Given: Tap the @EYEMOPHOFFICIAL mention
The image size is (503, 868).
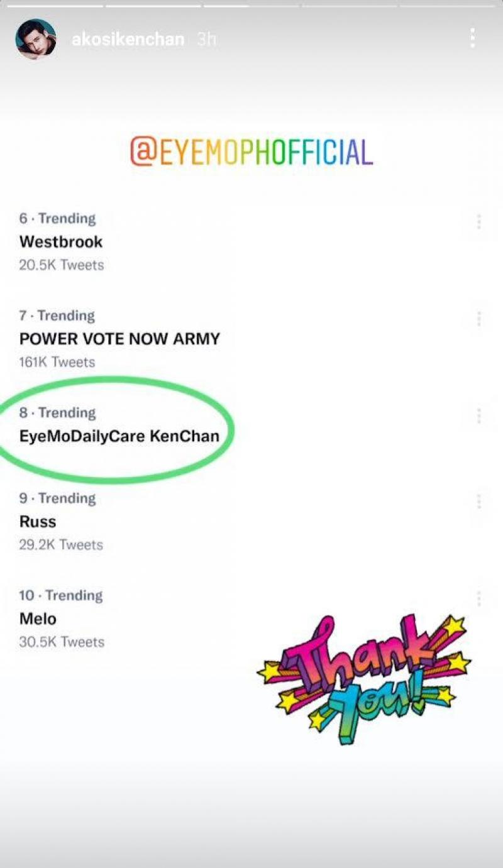Looking at the screenshot, I should pos(251,151).
